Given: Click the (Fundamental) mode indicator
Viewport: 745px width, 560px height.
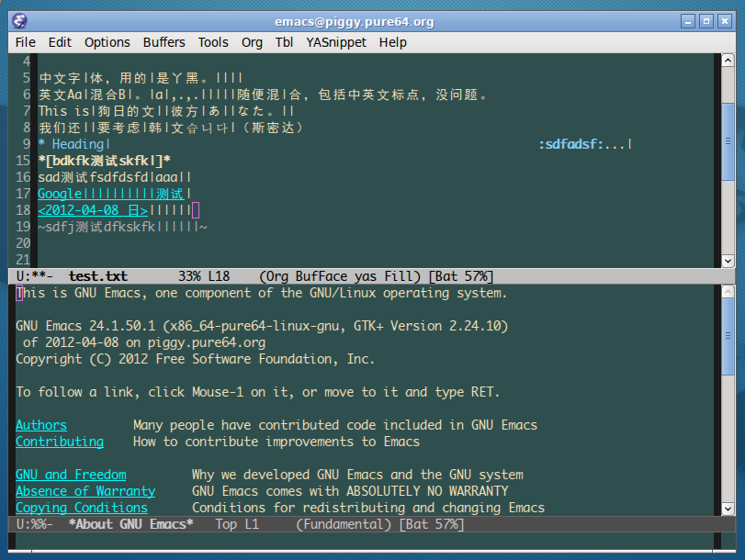Looking at the screenshot, I should (344, 524).
